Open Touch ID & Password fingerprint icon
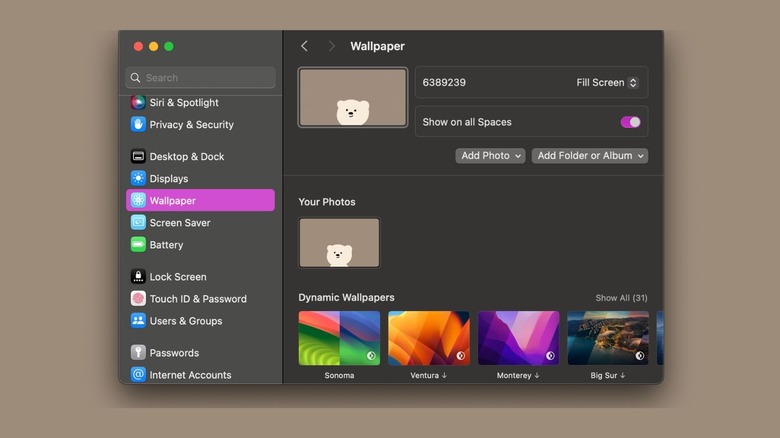Image resolution: width=780 pixels, height=438 pixels. click(138, 298)
